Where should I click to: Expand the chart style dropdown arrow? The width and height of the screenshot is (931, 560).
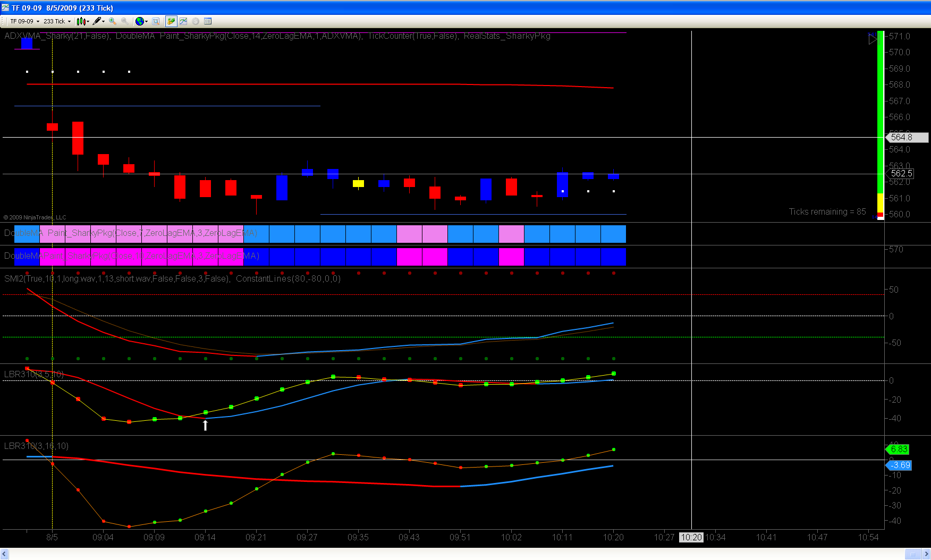88,21
